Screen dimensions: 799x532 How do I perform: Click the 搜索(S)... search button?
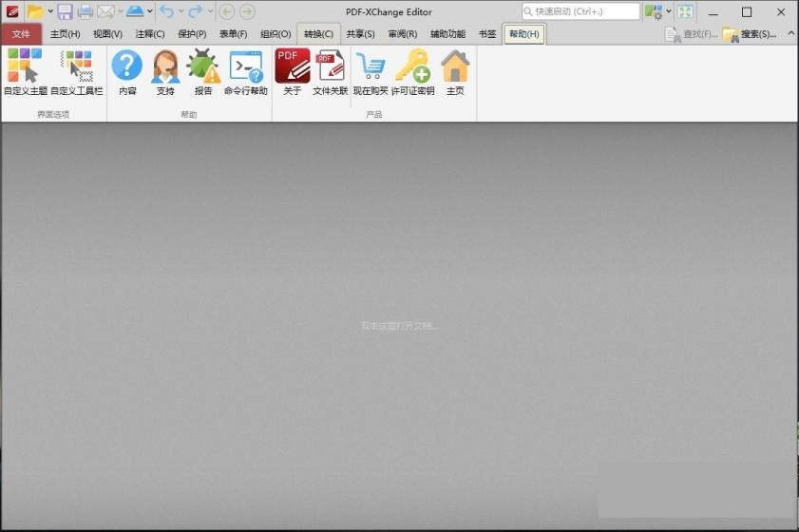751,34
